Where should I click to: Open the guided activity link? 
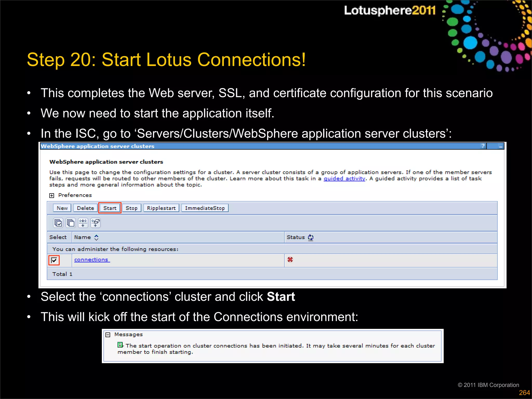(344, 178)
